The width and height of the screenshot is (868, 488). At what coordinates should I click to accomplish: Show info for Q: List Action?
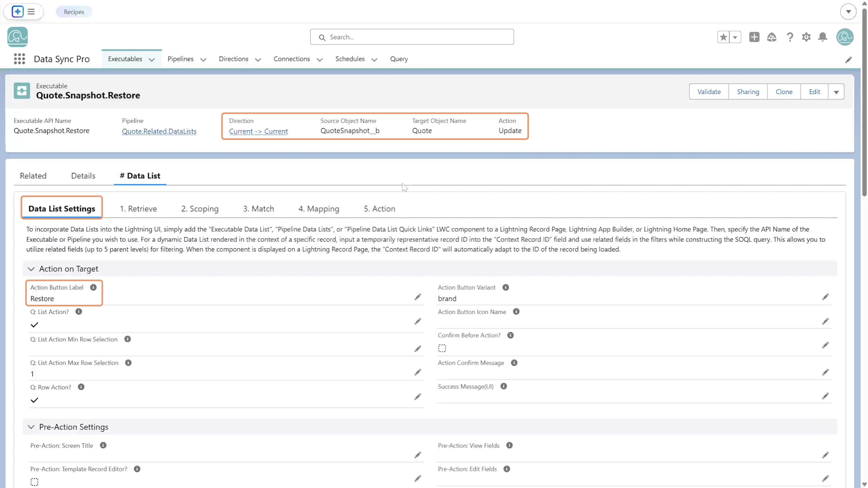(x=78, y=312)
